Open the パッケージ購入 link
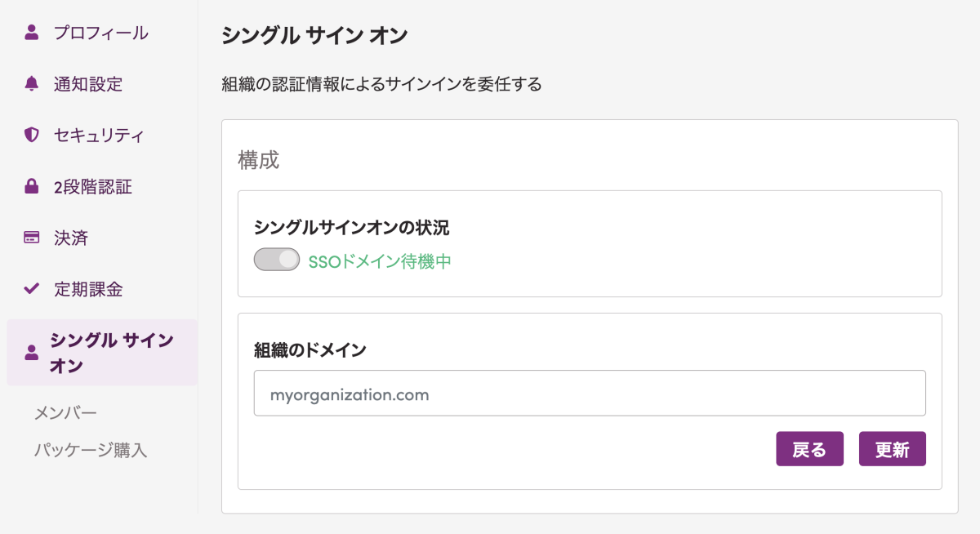 pyautogui.click(x=91, y=450)
